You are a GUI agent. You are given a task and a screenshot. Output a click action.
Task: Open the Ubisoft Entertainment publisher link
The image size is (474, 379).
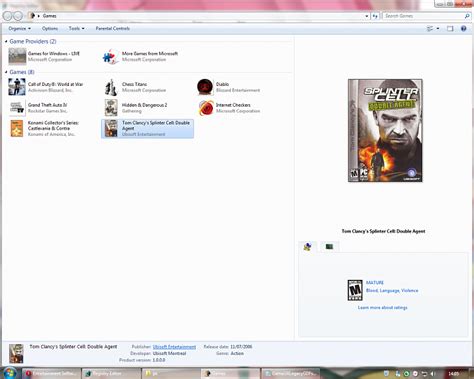[x=174, y=347]
